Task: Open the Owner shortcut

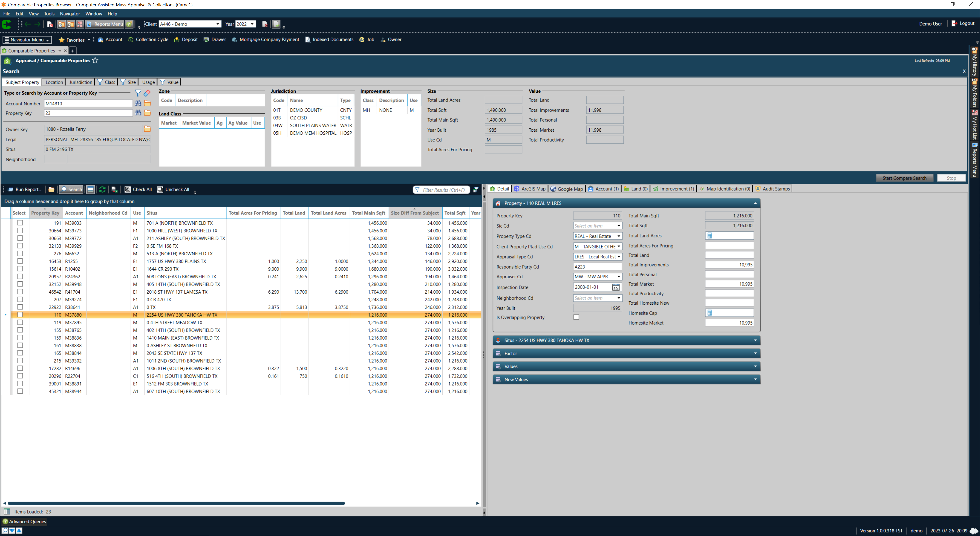Action: pos(391,40)
